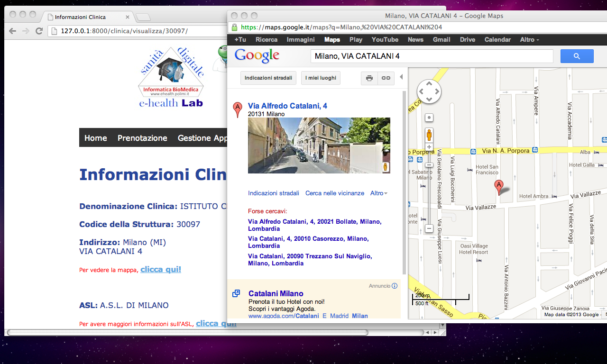Select the metro station icon on Via Porpora
Image resolution: width=607 pixels, height=364 pixels.
click(472, 152)
